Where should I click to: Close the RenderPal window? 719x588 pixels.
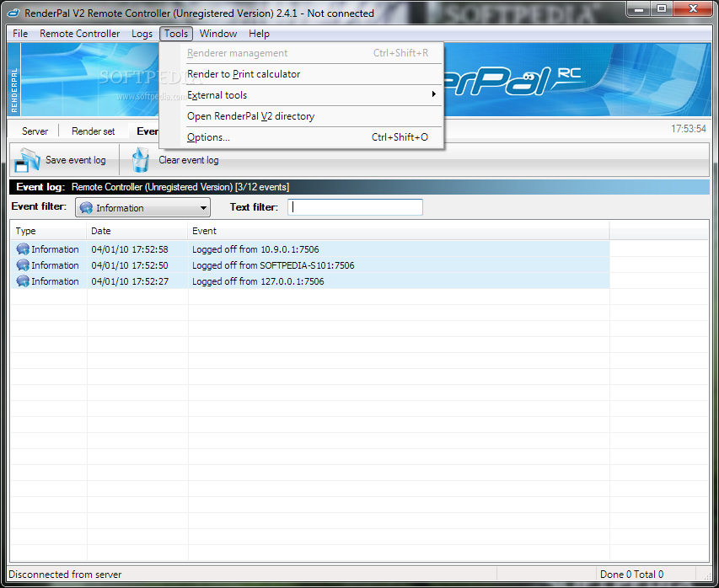click(694, 8)
